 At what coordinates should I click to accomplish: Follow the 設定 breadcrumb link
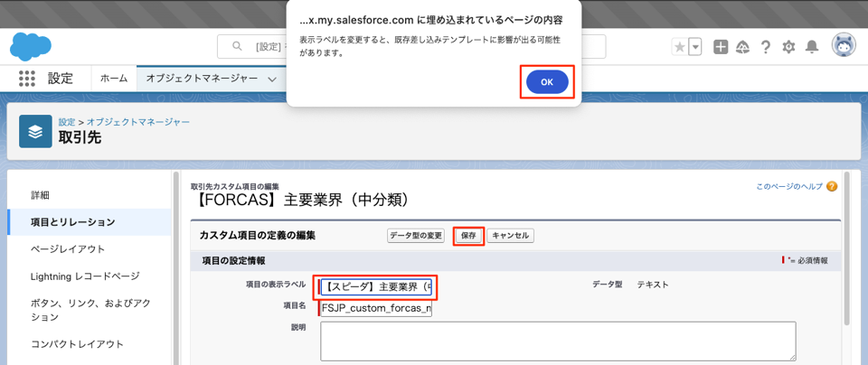[67, 121]
